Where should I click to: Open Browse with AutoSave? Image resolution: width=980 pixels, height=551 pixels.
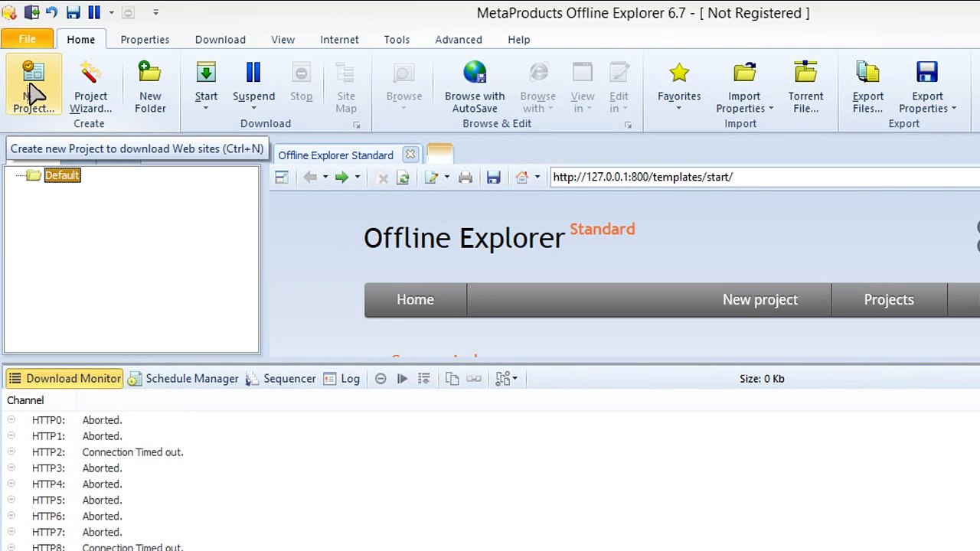tap(475, 87)
